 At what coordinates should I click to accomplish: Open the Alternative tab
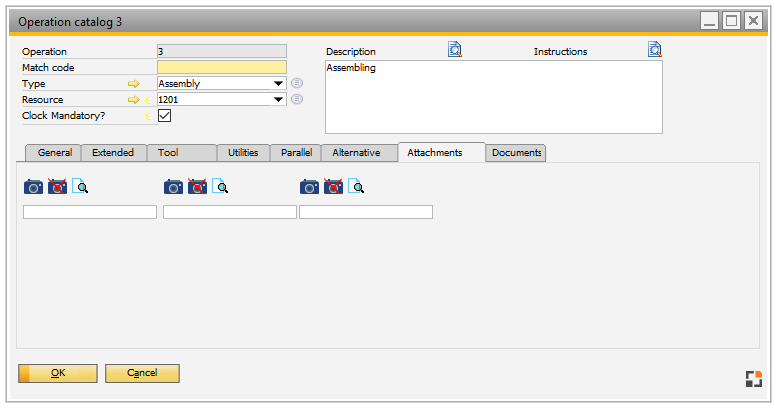coord(356,153)
